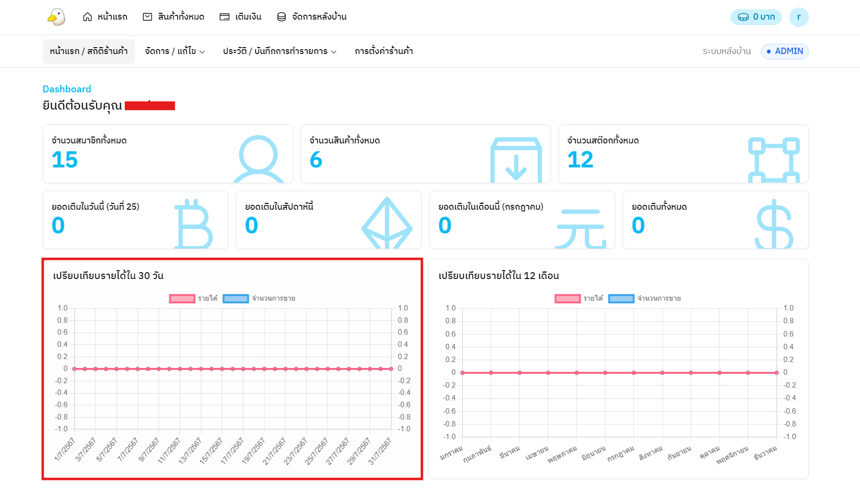
Task: Click the 15/7/2567 axis label
Action: (211, 451)
